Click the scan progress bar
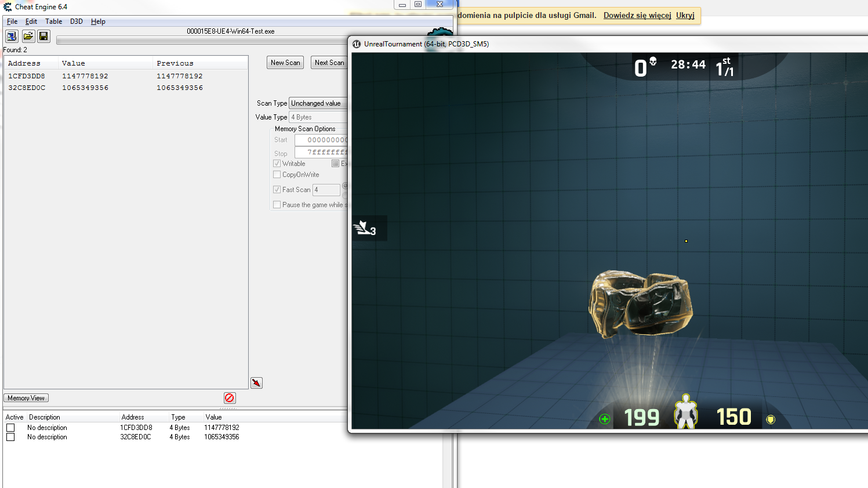 click(202, 41)
